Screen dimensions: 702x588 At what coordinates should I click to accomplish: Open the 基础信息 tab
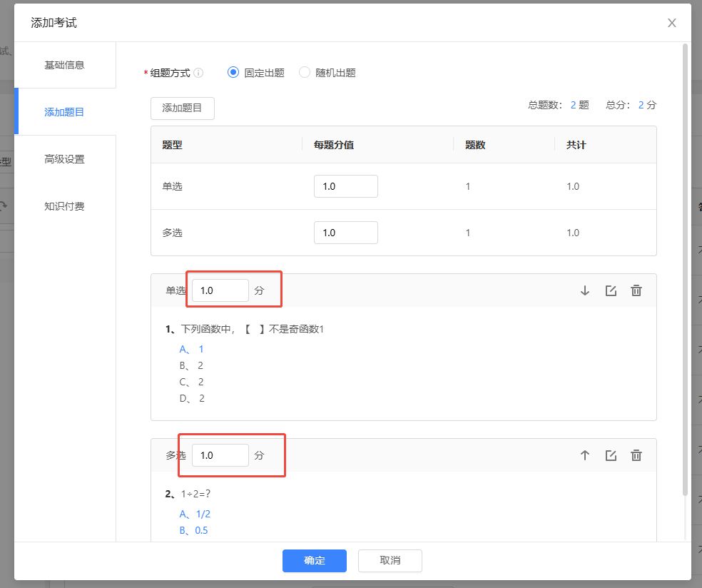(65, 65)
